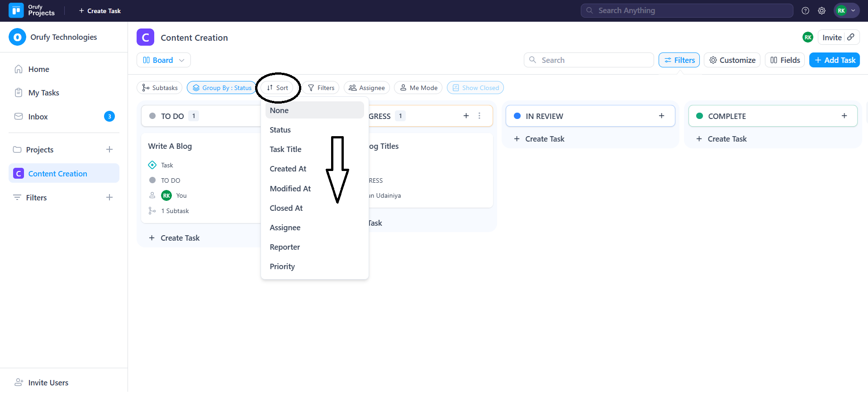Open the Customize button
Image resolution: width=868 pixels, height=394 pixels.
coord(732,60)
